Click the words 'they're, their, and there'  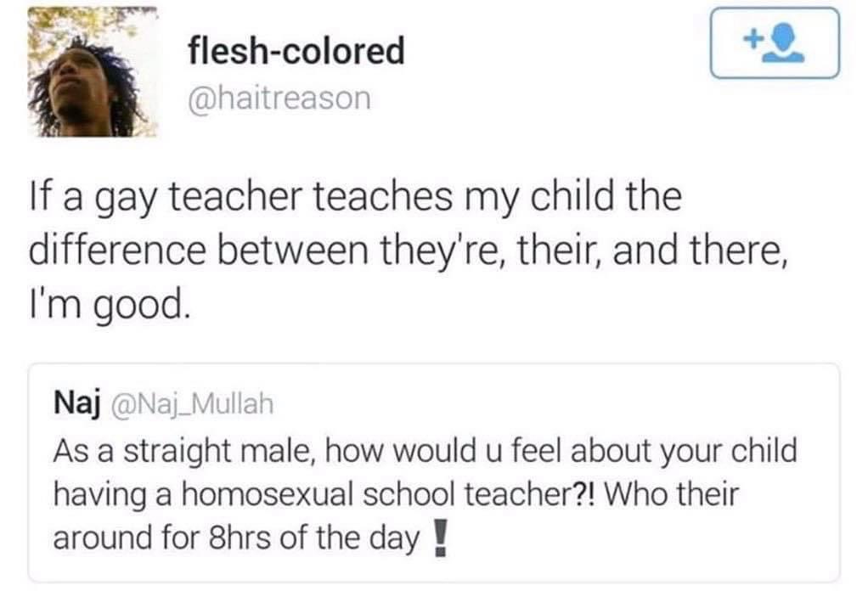pos(583,251)
